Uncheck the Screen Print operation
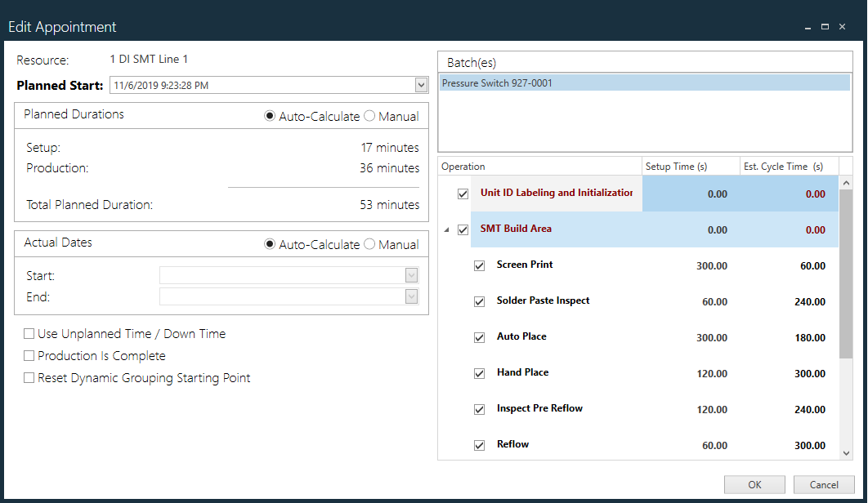 479,265
